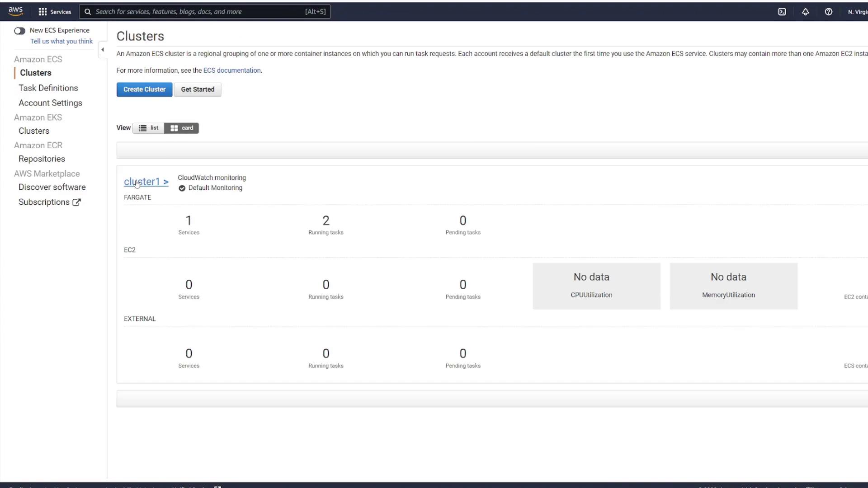
Task: Click the EXTERNAL Pending tasks count
Action: pyautogui.click(x=463, y=353)
